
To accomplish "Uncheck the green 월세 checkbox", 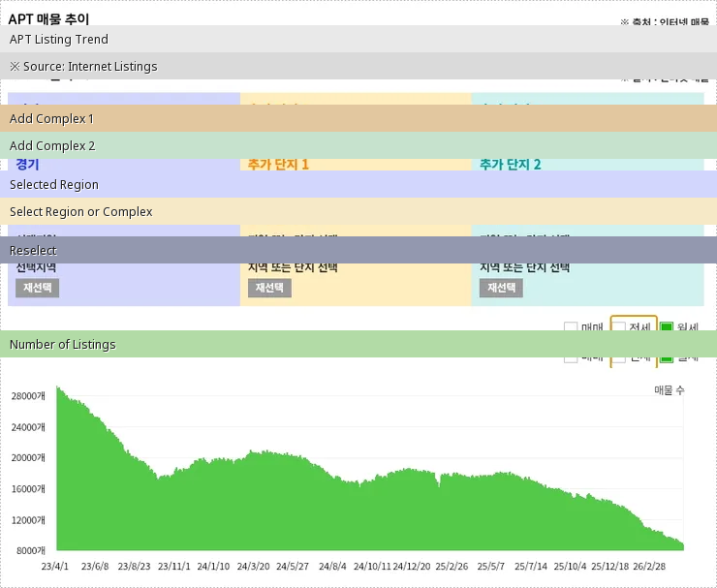I will 667,326.
